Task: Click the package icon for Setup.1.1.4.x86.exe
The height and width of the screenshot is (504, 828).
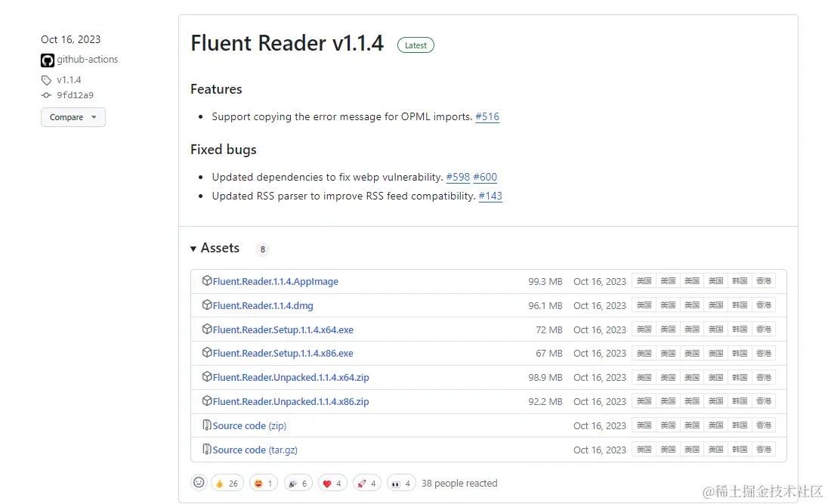Action: point(207,352)
